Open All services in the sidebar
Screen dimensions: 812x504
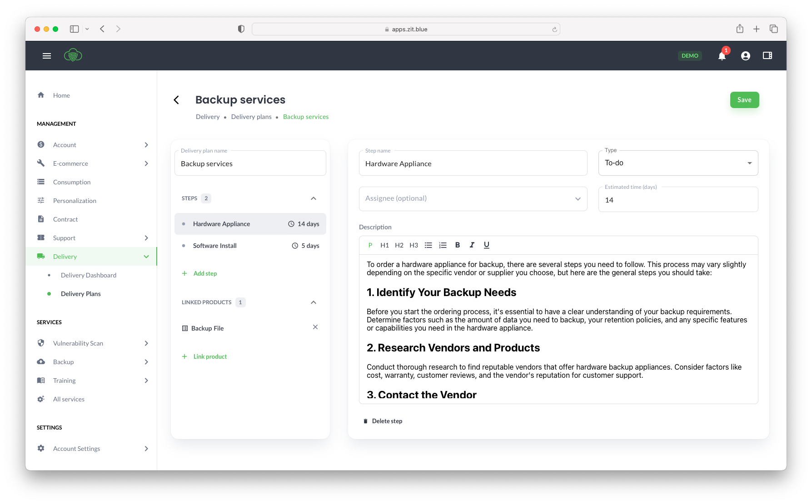(69, 399)
